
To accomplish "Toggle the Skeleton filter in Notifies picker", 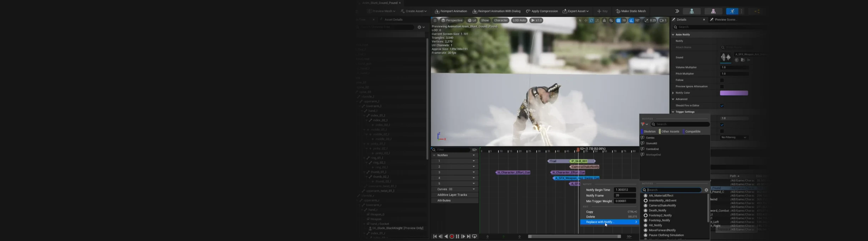I will click(649, 131).
